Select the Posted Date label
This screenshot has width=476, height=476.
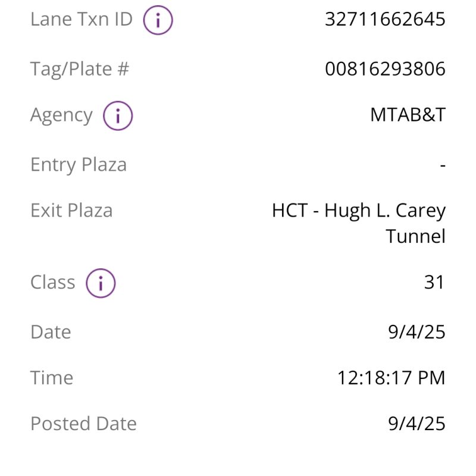tap(83, 424)
